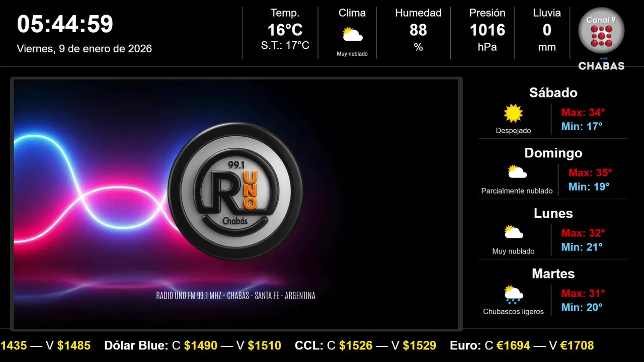Viewport: 644px width, 362px height.
Task: Click Sábado's sunny weather icon
Action: (513, 114)
